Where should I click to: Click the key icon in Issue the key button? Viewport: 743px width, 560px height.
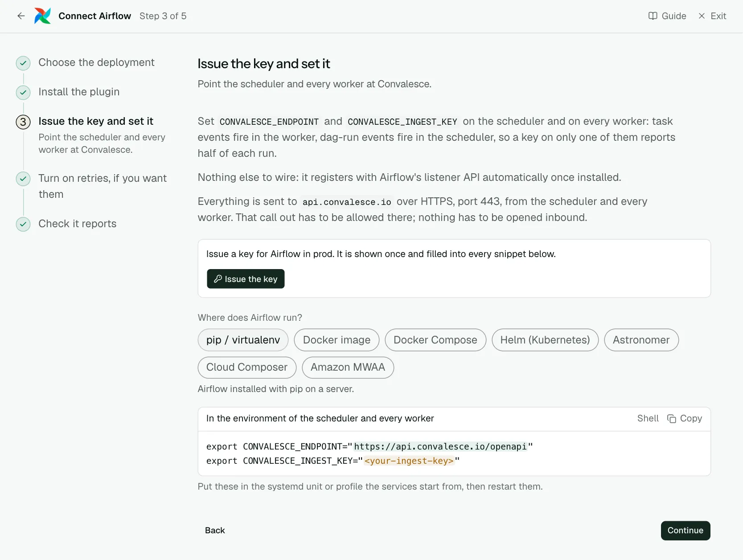coord(218,279)
